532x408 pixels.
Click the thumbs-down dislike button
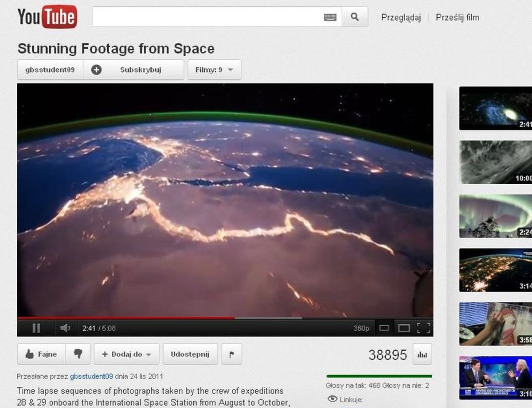tap(78, 354)
